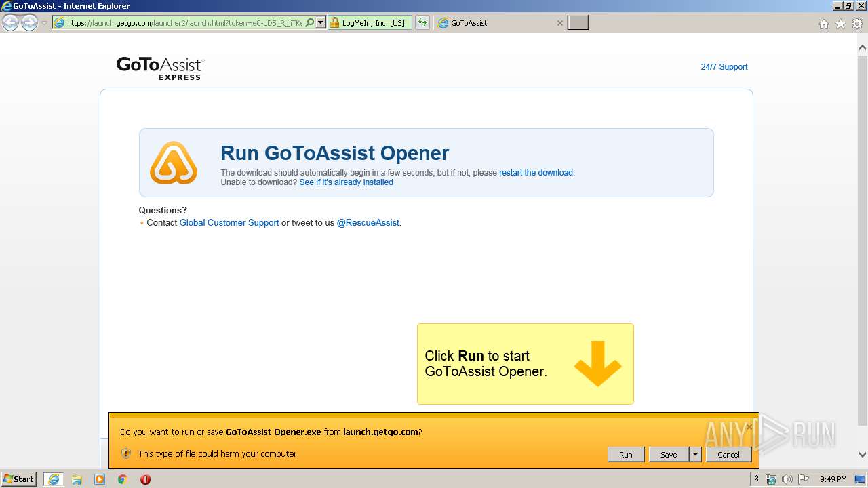
Task: Click the 9:49 PM clock
Action: coord(833,479)
